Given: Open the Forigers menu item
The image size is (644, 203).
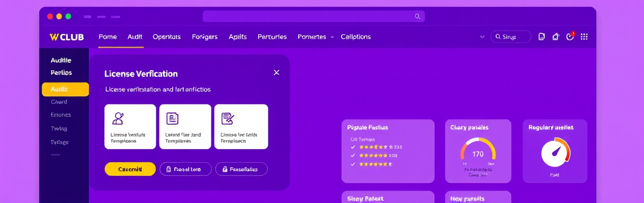Looking at the screenshot, I should 205,36.
